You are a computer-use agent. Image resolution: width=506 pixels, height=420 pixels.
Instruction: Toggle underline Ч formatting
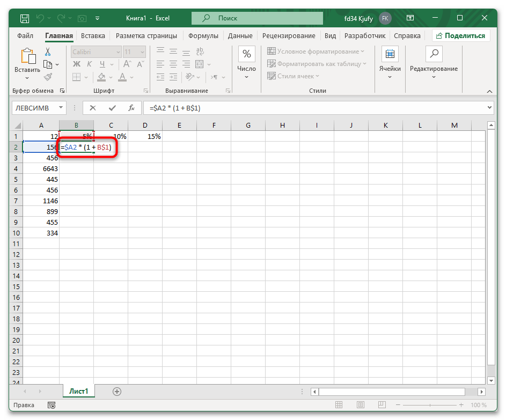coord(102,64)
